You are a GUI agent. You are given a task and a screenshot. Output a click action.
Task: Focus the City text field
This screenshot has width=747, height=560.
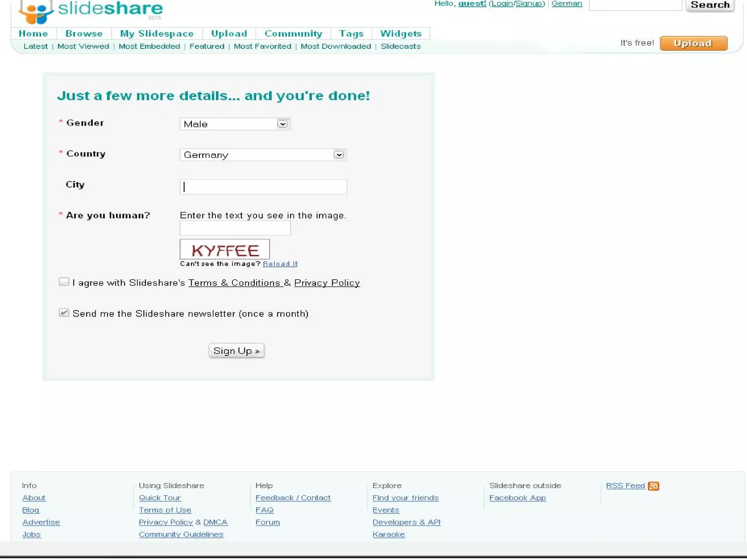click(263, 187)
